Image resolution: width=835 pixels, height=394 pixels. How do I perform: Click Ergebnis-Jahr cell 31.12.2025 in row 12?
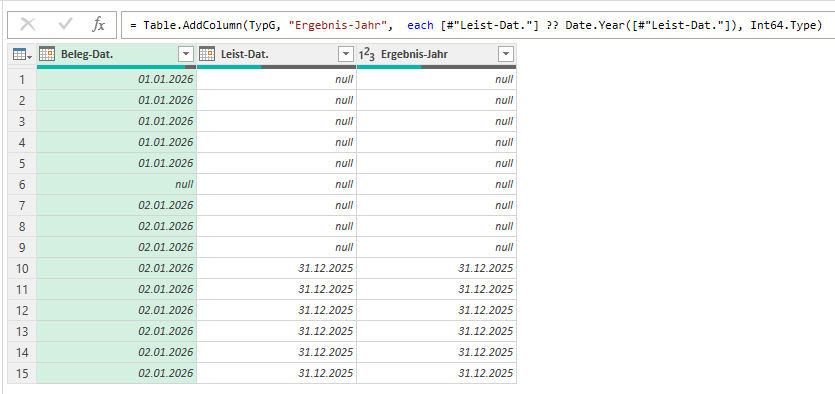click(x=436, y=310)
